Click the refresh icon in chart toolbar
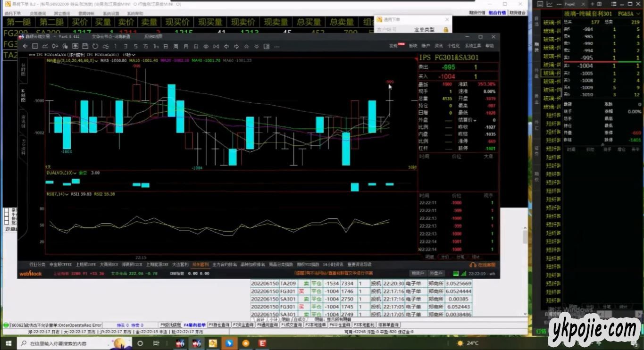The height and width of the screenshot is (350, 644). pyautogui.click(x=95, y=46)
